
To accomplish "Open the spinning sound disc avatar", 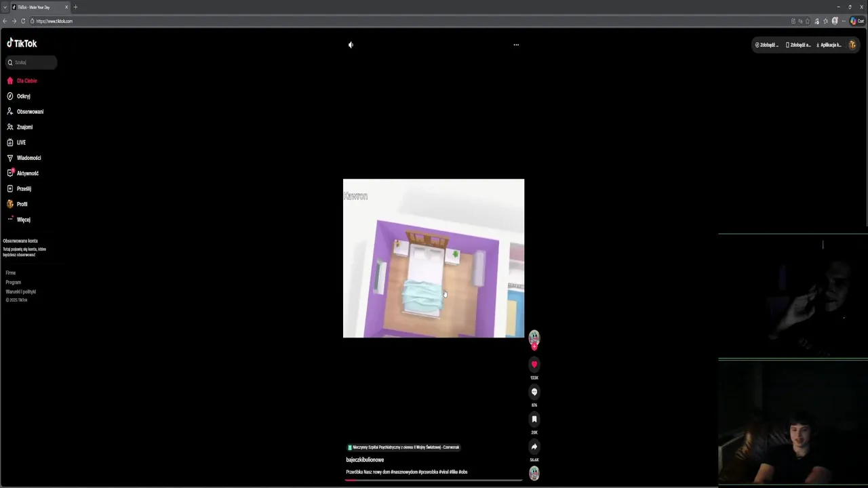I will [x=534, y=474].
